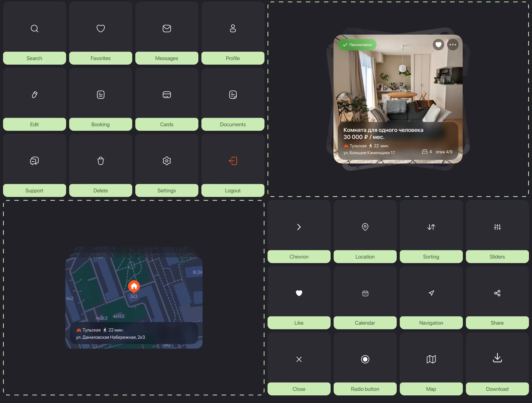
Task: Click the Share green label
Action: (x=497, y=323)
